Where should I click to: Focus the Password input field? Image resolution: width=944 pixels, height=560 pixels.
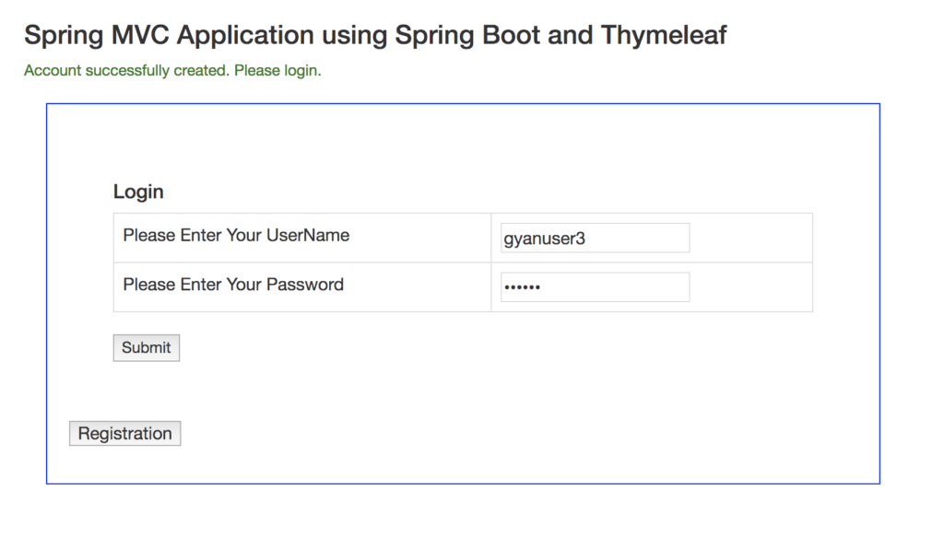click(595, 287)
